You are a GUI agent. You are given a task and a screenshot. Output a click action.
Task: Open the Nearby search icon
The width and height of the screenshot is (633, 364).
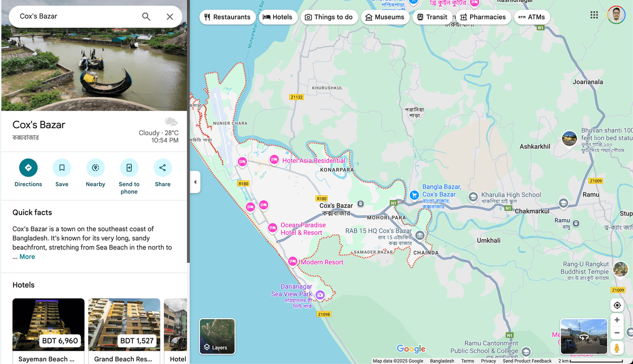click(x=95, y=168)
